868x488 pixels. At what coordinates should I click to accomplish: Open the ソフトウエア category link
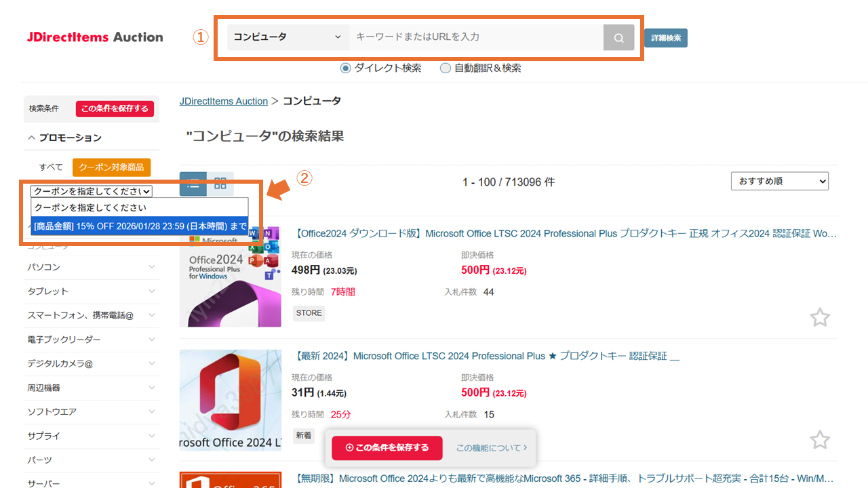pyautogui.click(x=52, y=411)
